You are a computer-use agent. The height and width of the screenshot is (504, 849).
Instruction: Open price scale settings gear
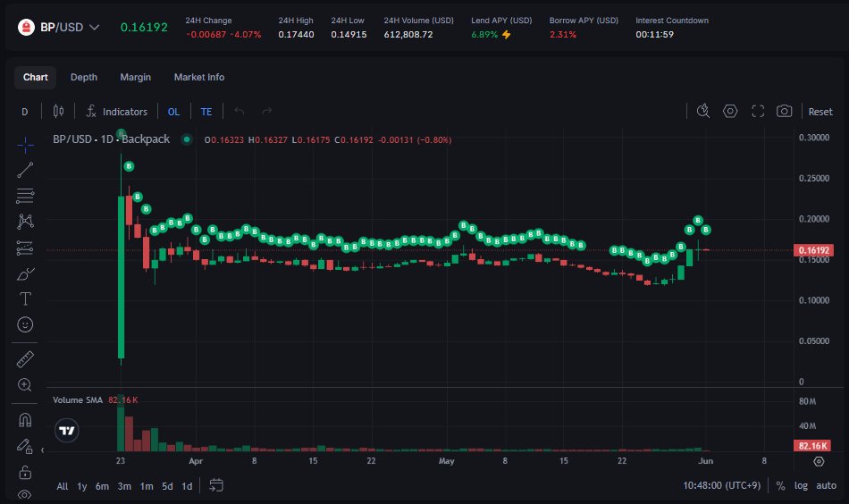pyautogui.click(x=819, y=461)
